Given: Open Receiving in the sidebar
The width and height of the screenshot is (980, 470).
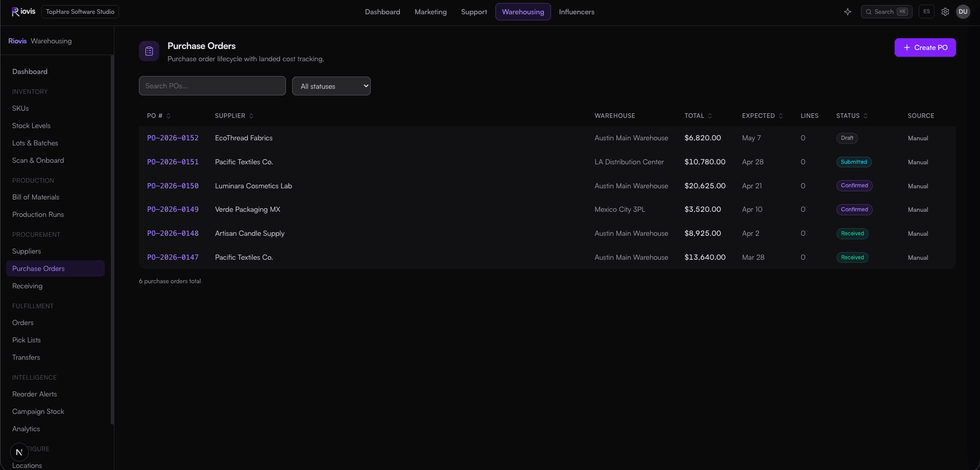Looking at the screenshot, I should 27,286.
